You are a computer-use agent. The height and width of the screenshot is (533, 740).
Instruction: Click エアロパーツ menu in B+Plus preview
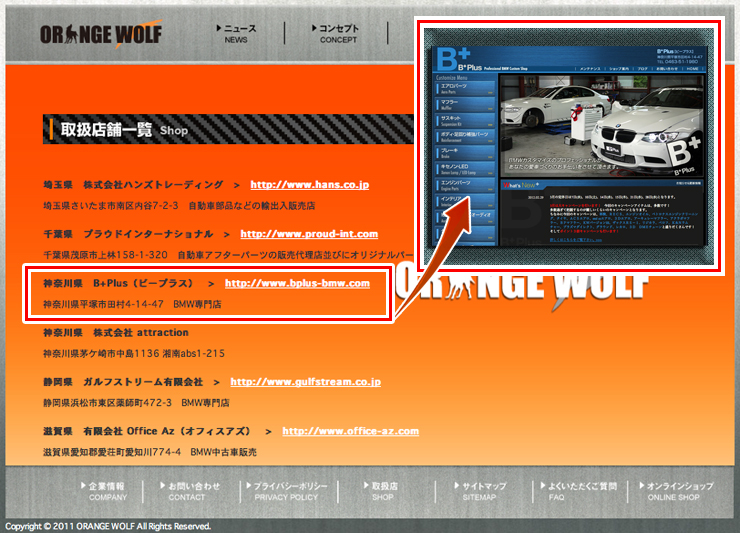point(465,88)
